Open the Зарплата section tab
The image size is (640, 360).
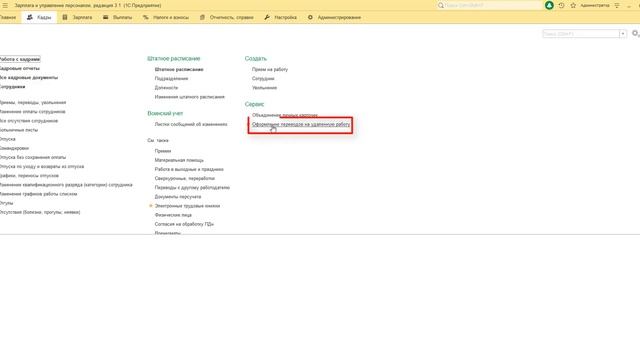click(x=78, y=18)
